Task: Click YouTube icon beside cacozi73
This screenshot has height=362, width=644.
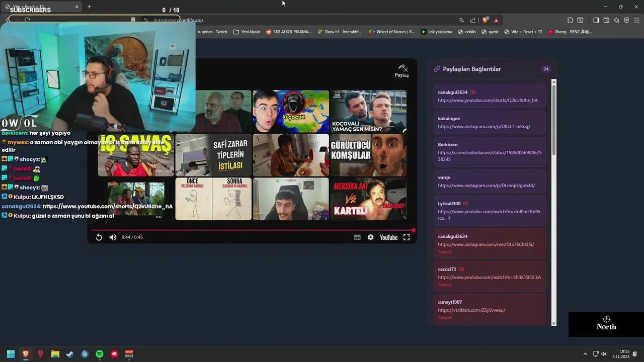Action: 461,269
